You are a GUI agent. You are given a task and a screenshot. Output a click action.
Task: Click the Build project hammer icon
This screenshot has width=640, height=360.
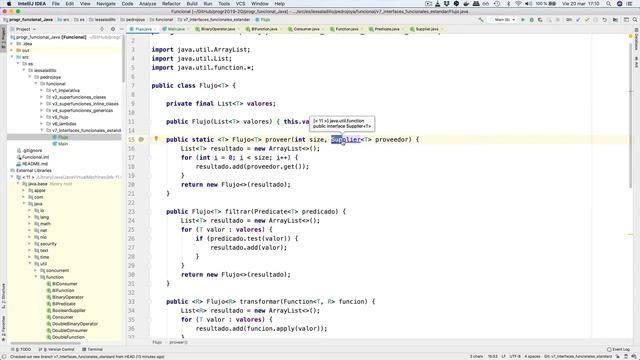point(481,20)
